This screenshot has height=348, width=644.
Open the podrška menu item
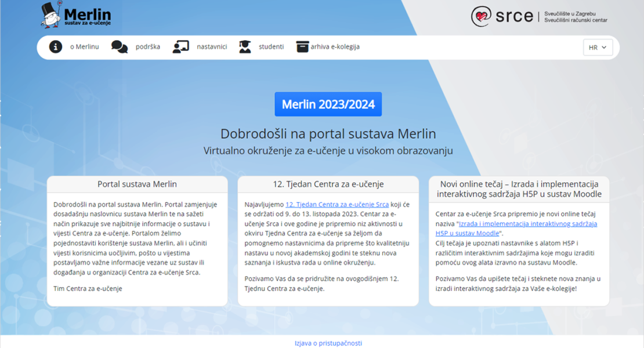[x=148, y=47]
